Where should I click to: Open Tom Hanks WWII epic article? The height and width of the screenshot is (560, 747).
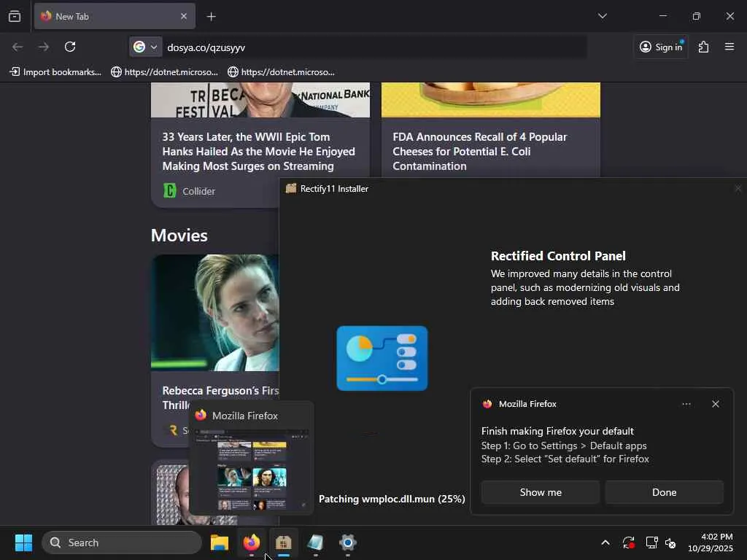[259, 152]
